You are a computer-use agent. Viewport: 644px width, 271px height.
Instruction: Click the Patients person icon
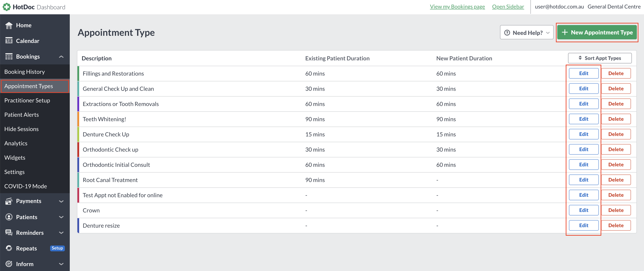pos(9,217)
